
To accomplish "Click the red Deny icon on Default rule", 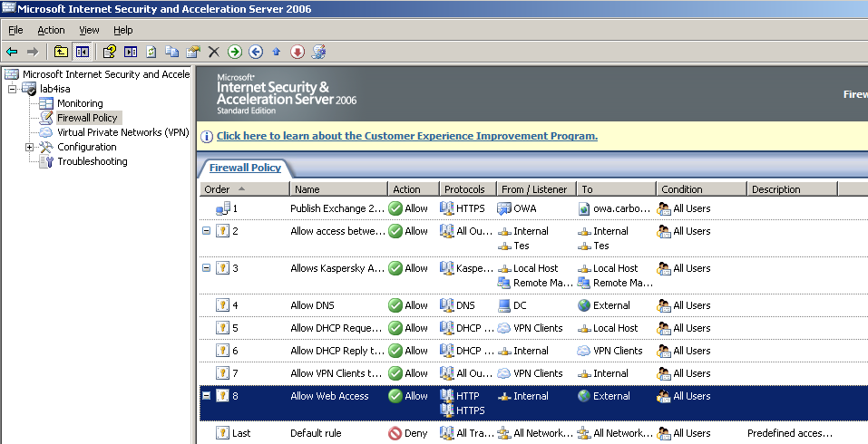I will tap(395, 433).
